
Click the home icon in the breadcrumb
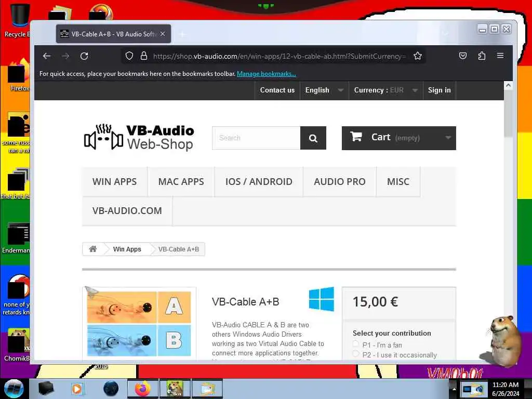92,249
